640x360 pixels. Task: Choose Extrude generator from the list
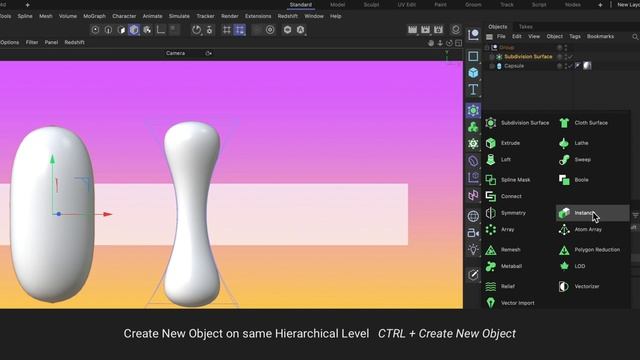(503, 143)
